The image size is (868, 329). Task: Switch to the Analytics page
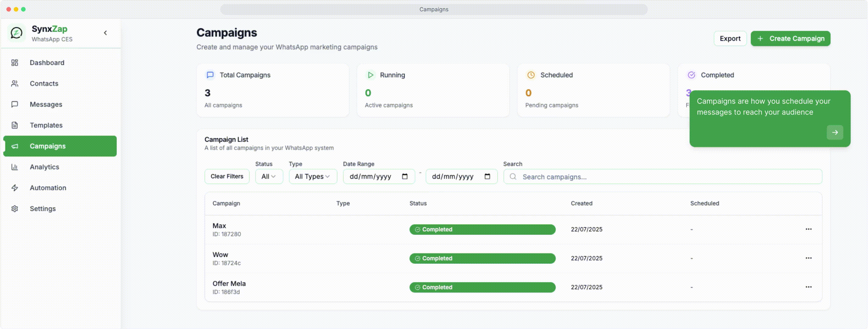(60, 167)
